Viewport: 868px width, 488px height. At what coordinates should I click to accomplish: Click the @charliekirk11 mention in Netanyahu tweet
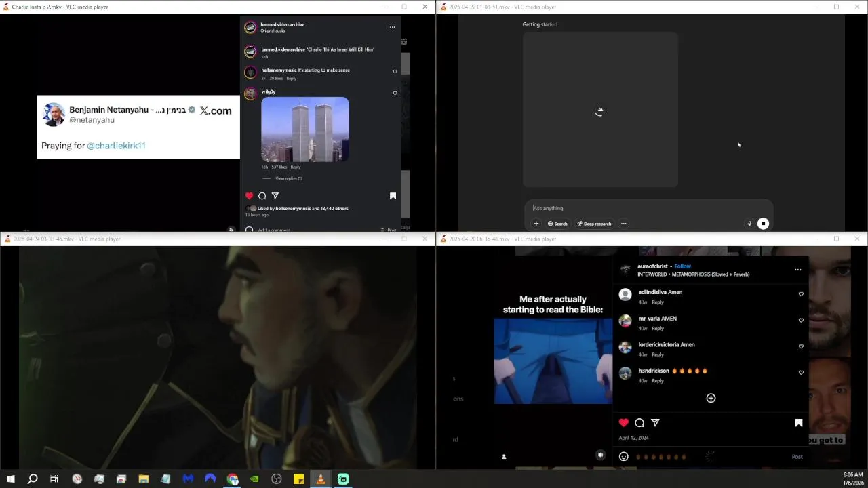coord(116,146)
